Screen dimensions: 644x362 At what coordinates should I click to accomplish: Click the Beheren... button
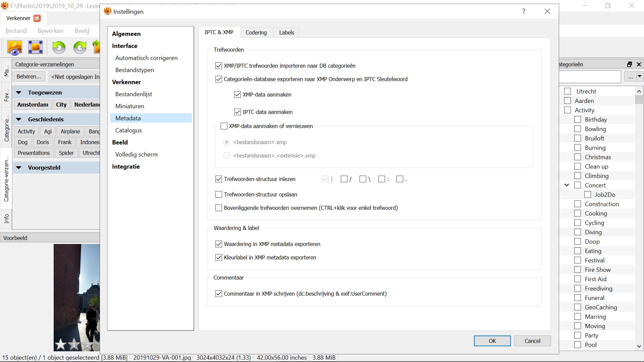[29, 77]
